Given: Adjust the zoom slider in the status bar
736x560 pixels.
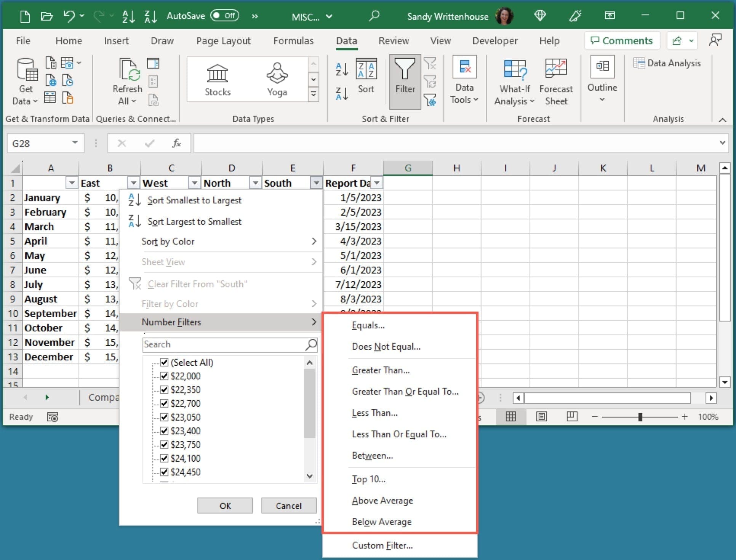Looking at the screenshot, I should click(x=640, y=417).
